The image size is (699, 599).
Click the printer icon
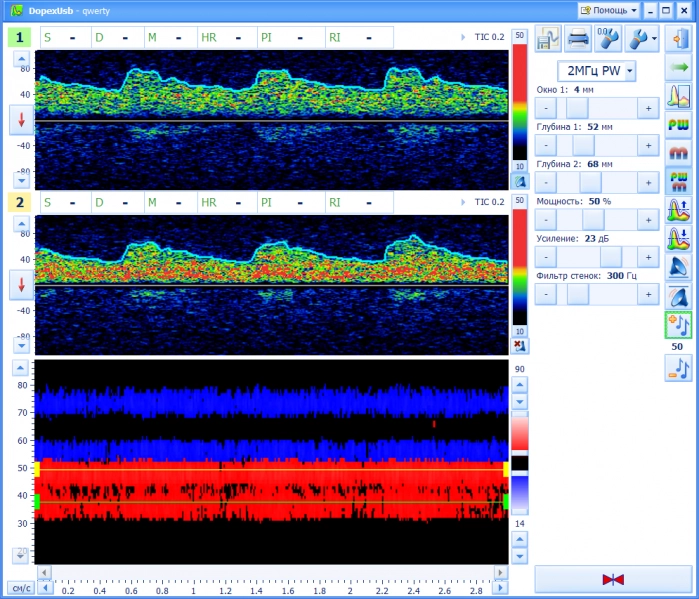coord(578,39)
